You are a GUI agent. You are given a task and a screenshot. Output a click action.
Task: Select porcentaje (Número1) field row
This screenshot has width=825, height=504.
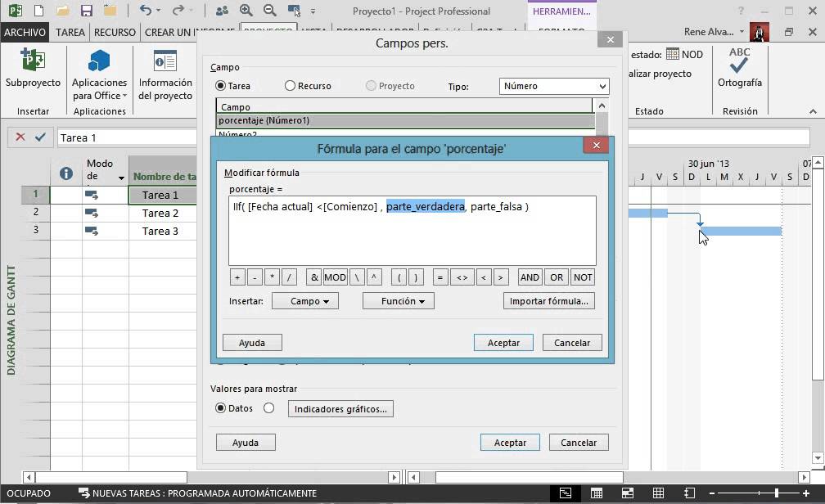pos(405,120)
